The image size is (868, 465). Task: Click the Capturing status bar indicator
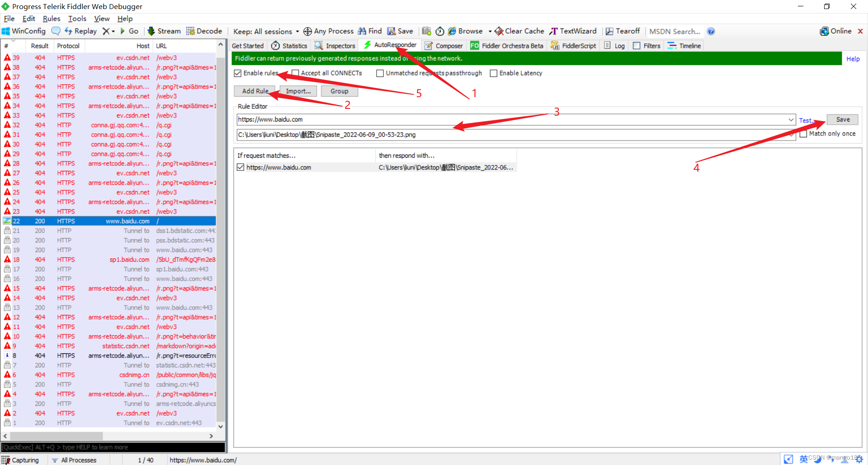click(x=21, y=460)
